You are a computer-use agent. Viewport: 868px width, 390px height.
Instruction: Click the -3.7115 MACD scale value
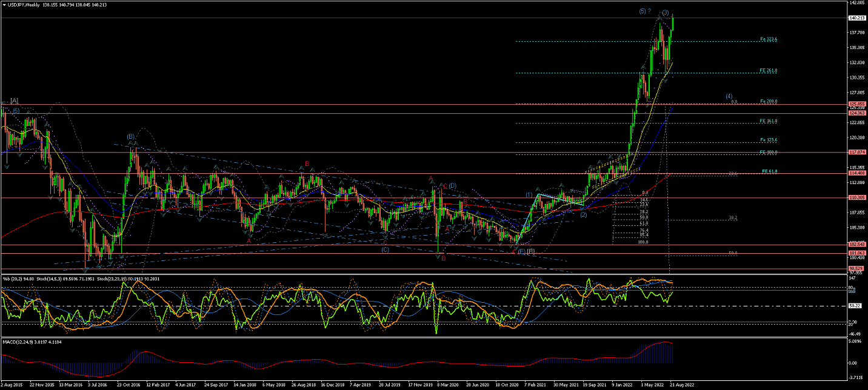point(855,377)
